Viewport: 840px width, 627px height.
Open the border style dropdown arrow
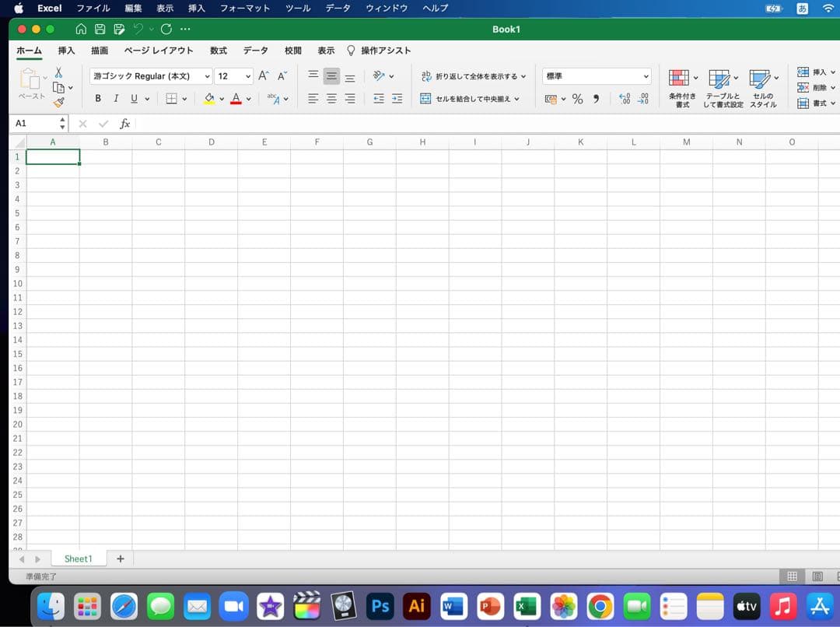pyautogui.click(x=185, y=99)
